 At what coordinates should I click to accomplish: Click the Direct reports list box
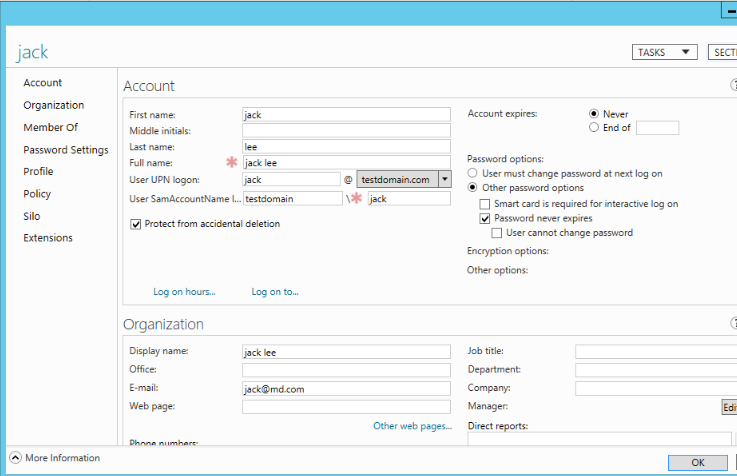point(599,439)
